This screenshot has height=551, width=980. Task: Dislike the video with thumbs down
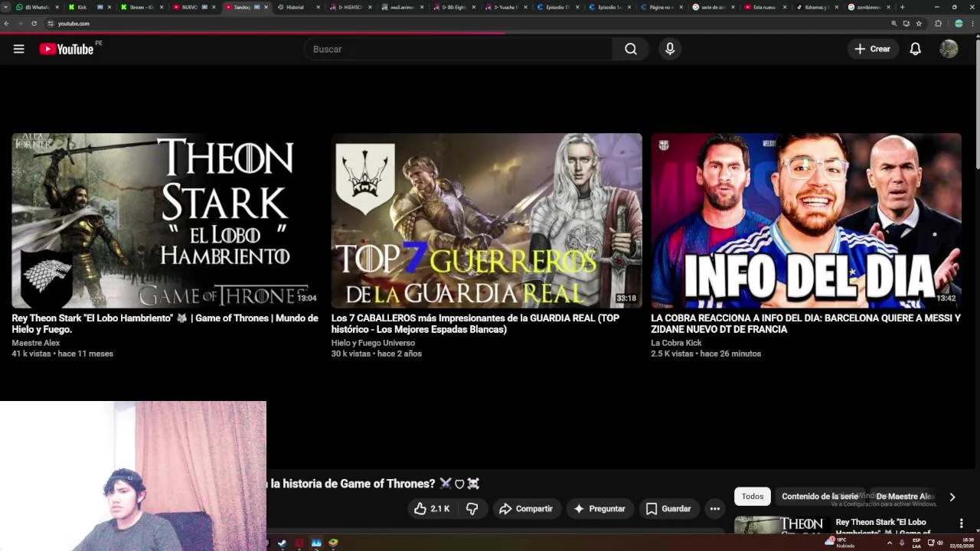[472, 509]
